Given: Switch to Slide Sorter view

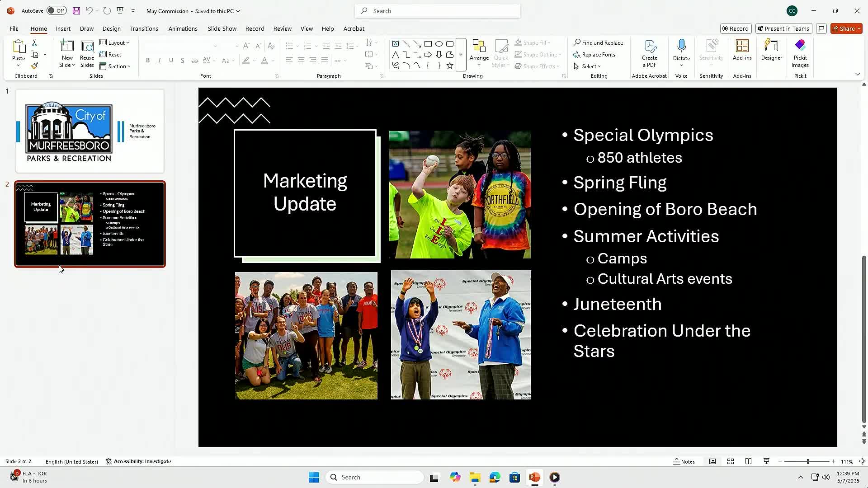Looking at the screenshot, I should pos(731,461).
